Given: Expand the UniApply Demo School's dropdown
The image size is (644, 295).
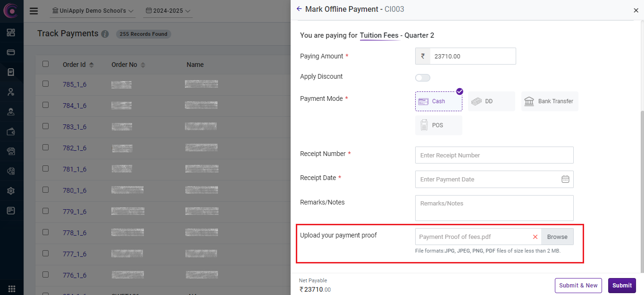Looking at the screenshot, I should (x=92, y=11).
